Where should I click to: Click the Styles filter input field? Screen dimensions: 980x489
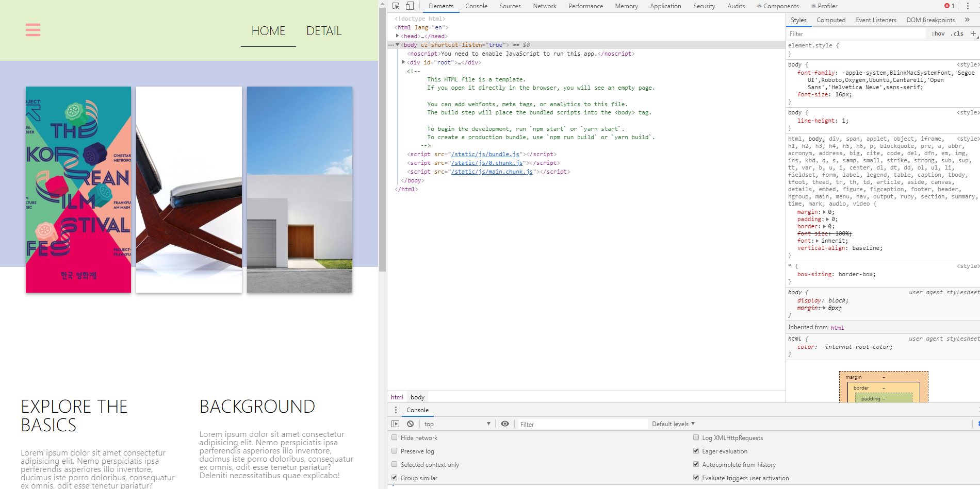pyautogui.click(x=856, y=33)
